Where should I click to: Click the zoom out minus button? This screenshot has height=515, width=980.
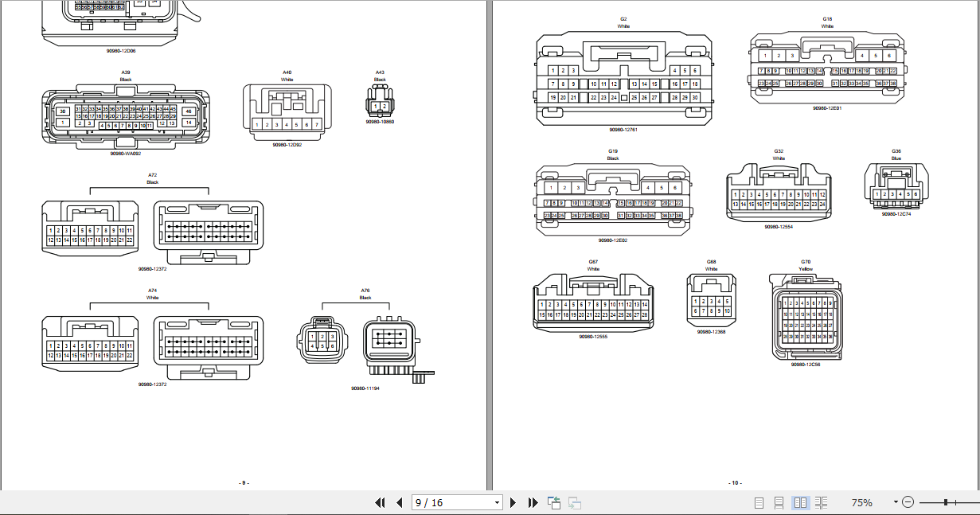pos(908,503)
